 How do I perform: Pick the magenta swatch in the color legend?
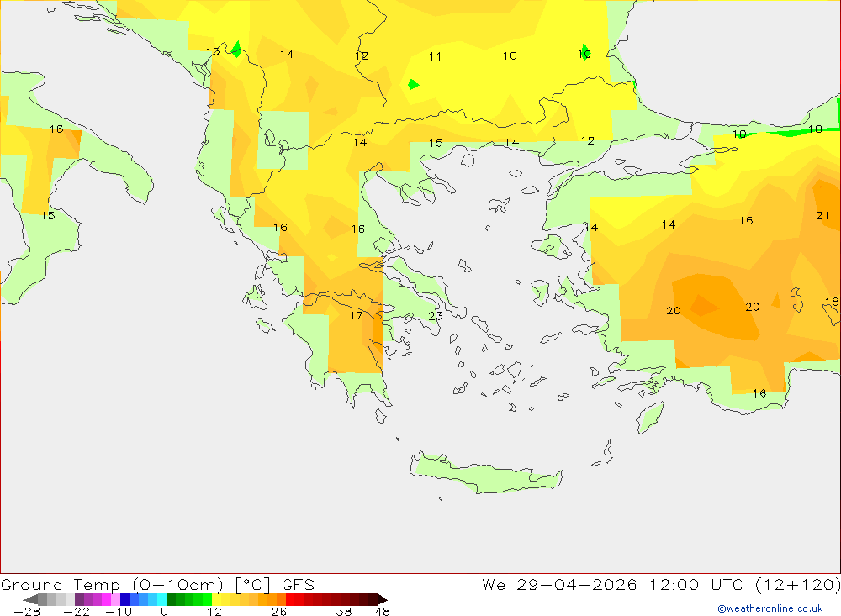[x=106, y=599]
